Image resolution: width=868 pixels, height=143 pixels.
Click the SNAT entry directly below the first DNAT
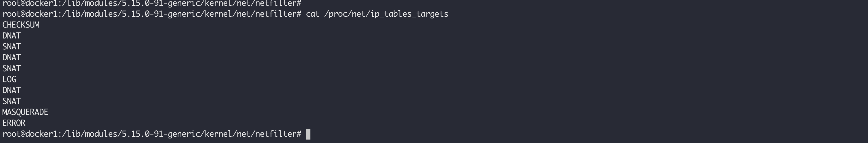(x=11, y=47)
